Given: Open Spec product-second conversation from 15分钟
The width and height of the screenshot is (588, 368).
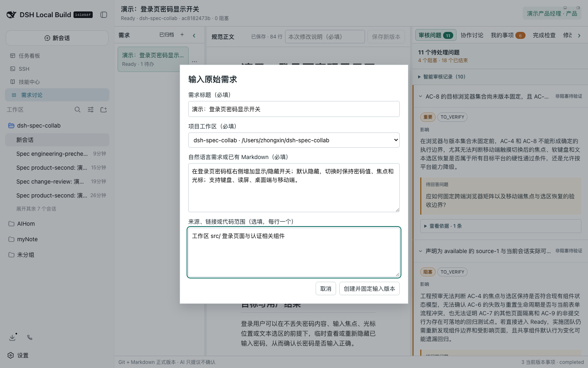Looking at the screenshot, I should [x=57, y=168].
